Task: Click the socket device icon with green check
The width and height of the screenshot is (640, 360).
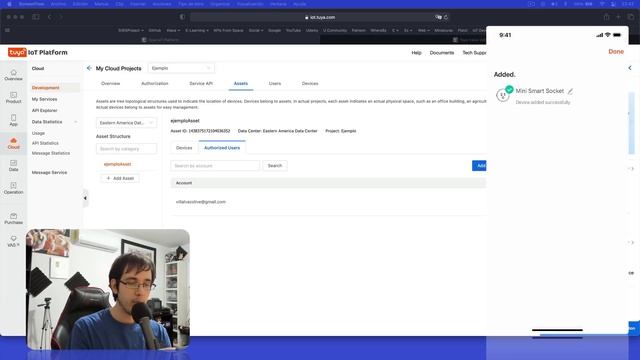Action: point(504,94)
